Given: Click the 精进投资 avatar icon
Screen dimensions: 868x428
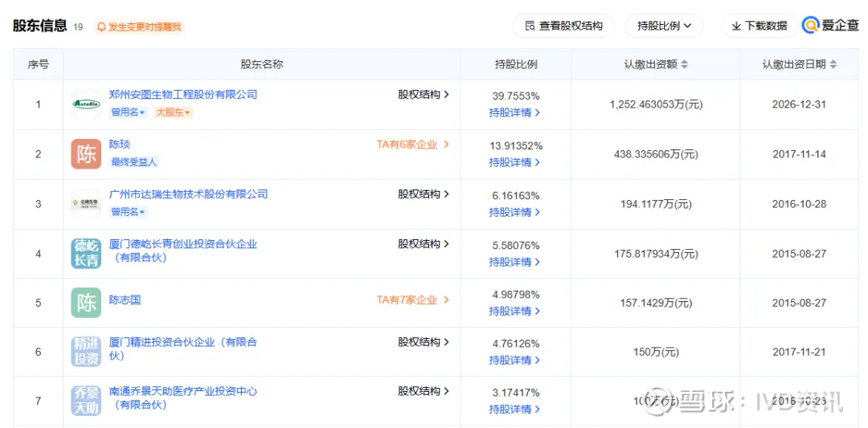Looking at the screenshot, I should pos(86,352).
